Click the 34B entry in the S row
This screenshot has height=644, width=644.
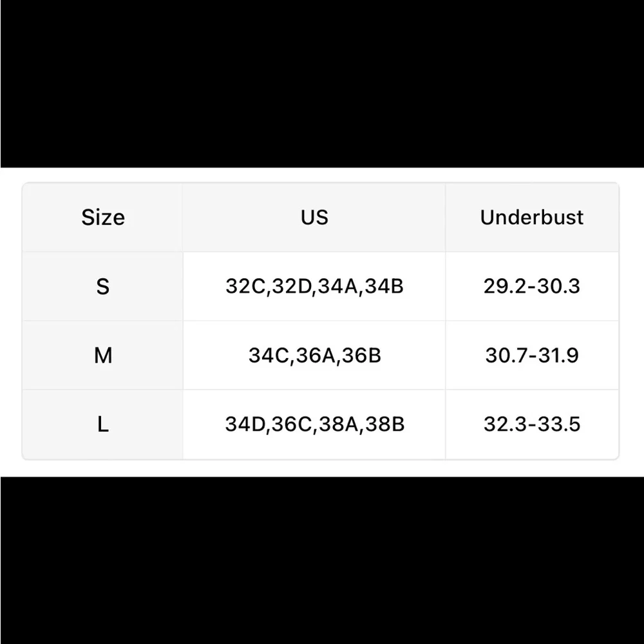pos(384,287)
